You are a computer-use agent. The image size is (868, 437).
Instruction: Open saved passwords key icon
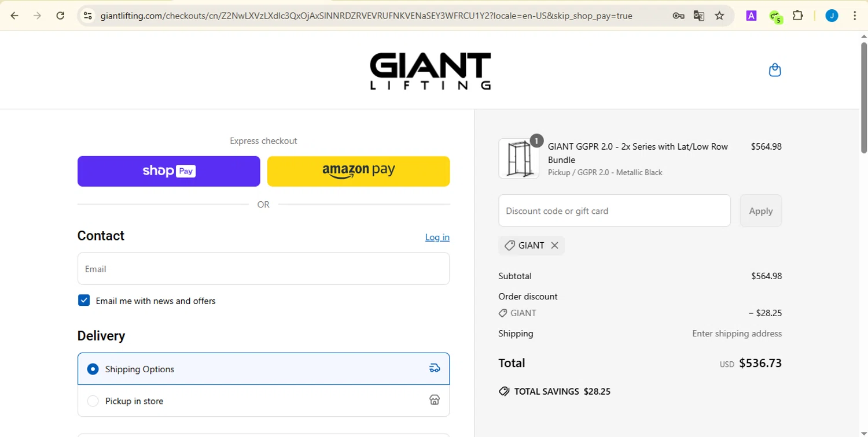point(678,16)
